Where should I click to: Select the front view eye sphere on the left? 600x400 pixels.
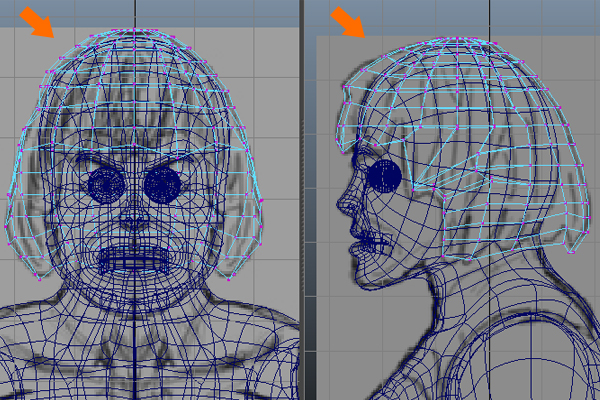tap(106, 185)
